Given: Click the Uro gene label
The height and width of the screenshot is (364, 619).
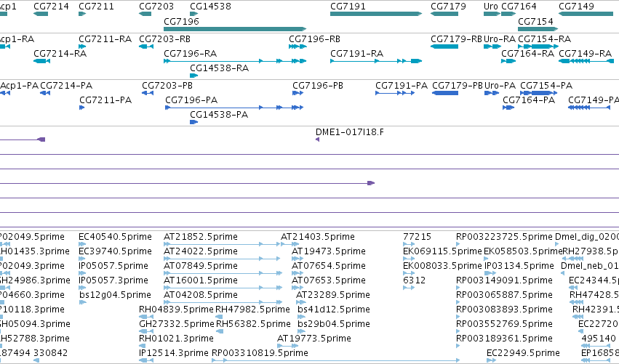Looking at the screenshot, I should click(491, 7).
